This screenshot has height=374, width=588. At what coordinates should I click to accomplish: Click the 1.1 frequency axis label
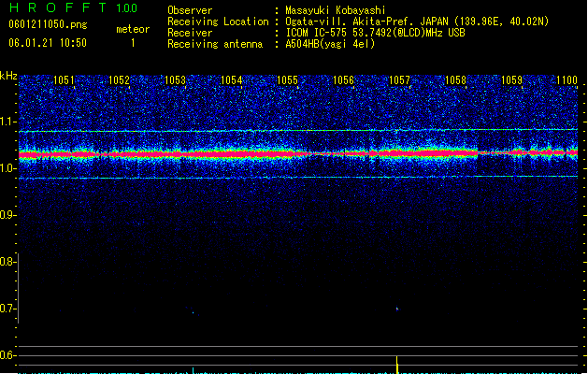click(x=7, y=122)
